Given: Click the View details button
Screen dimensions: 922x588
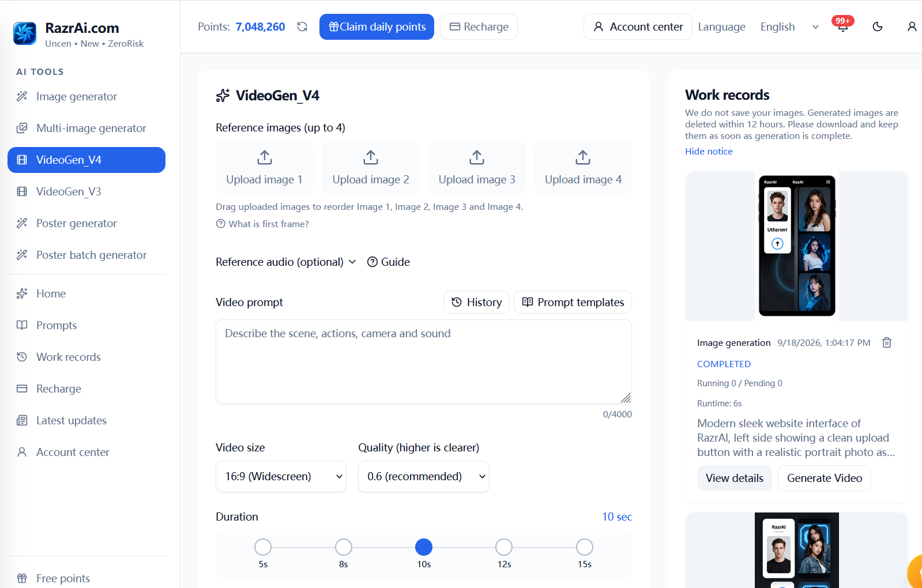Looking at the screenshot, I should click(x=735, y=478).
